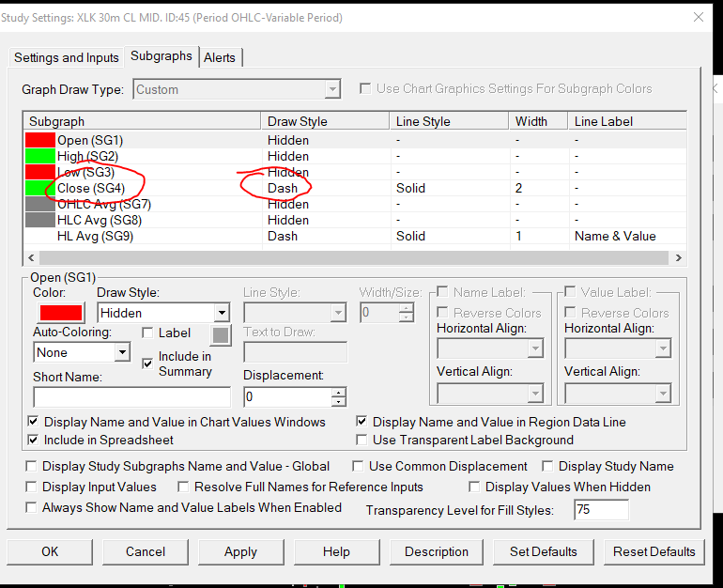Select the Subgraphs tab
This screenshot has height=588, width=723.
click(161, 56)
